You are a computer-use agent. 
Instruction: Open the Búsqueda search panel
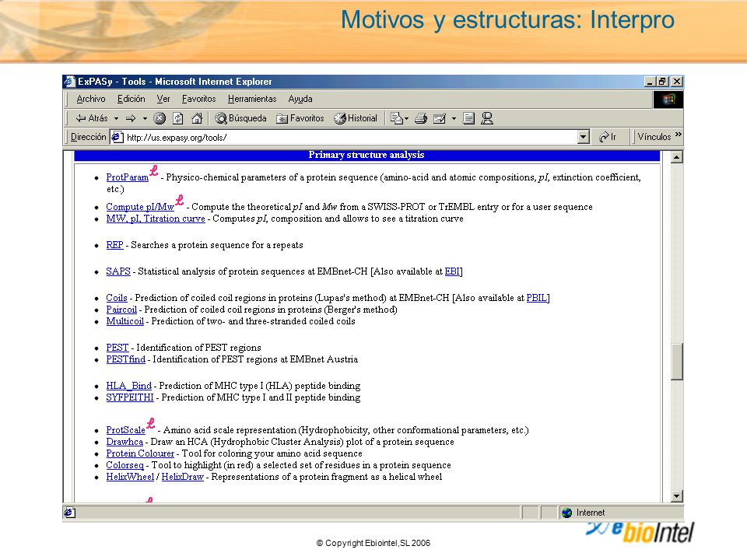point(240,118)
